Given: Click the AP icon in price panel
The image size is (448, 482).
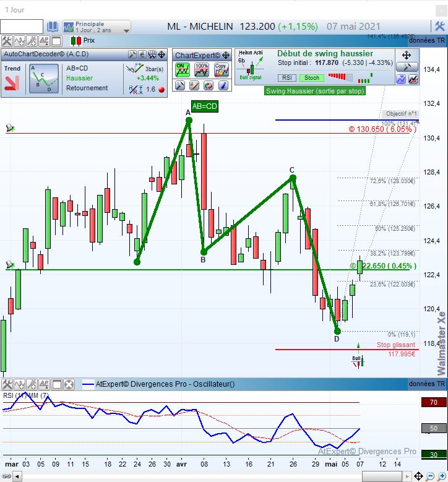Looking at the screenshot, I should coord(44,41).
